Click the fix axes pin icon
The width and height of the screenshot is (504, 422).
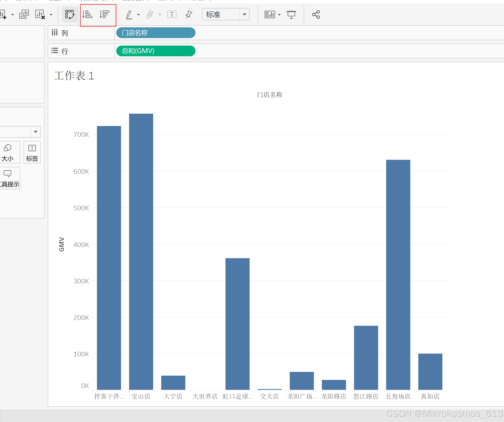(189, 14)
